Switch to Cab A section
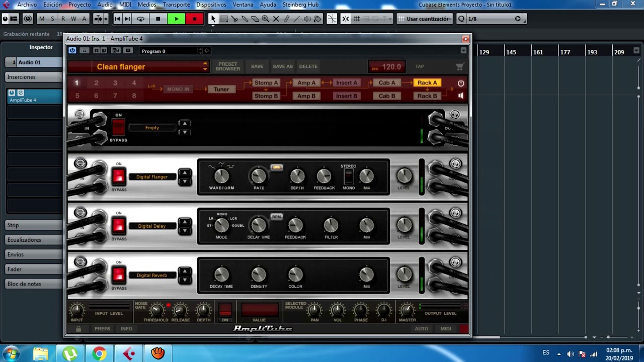 pos(387,82)
